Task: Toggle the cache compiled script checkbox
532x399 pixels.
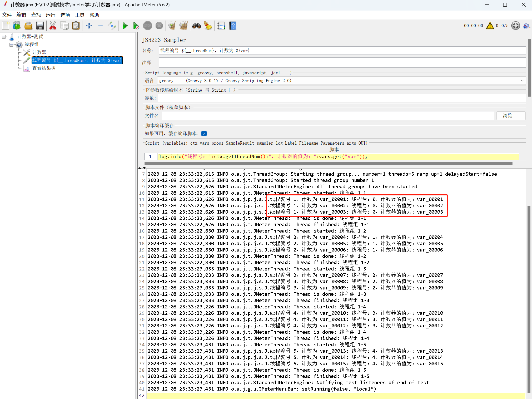Action: click(x=204, y=134)
